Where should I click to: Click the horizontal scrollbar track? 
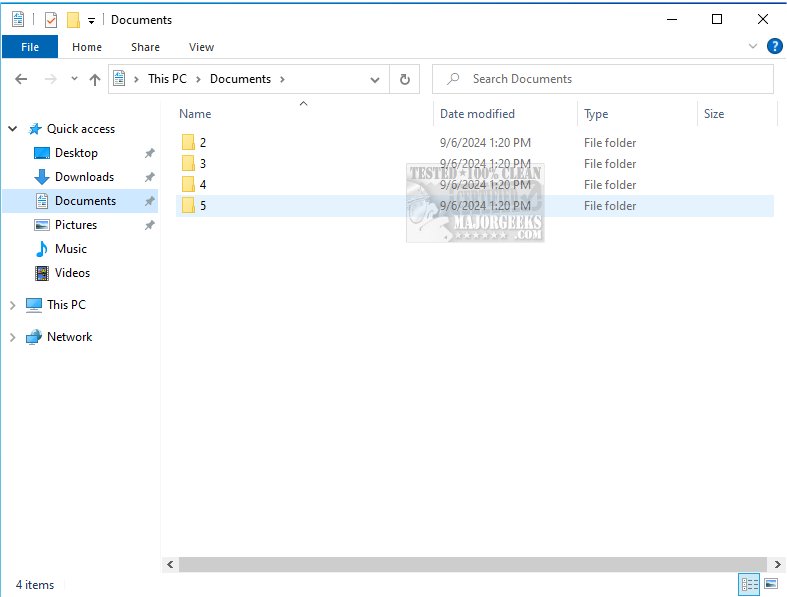(x=473, y=565)
